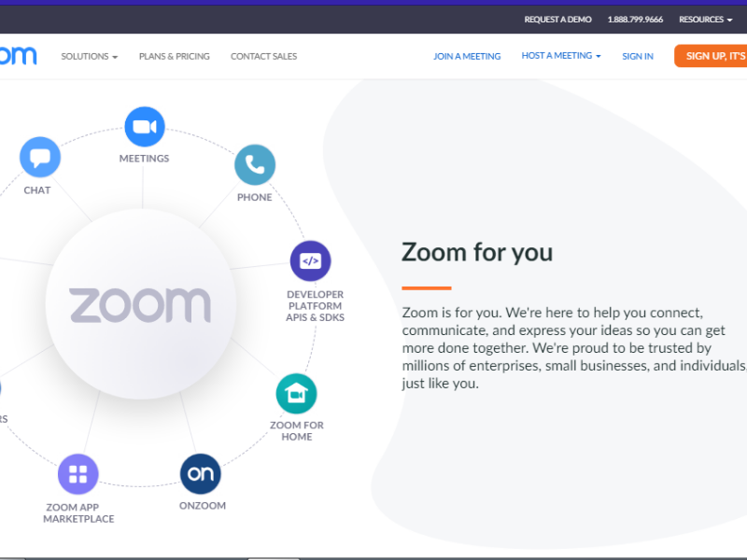The image size is (747, 560).
Task: Click the 'Zoom for you' heading
Action: 477,252
